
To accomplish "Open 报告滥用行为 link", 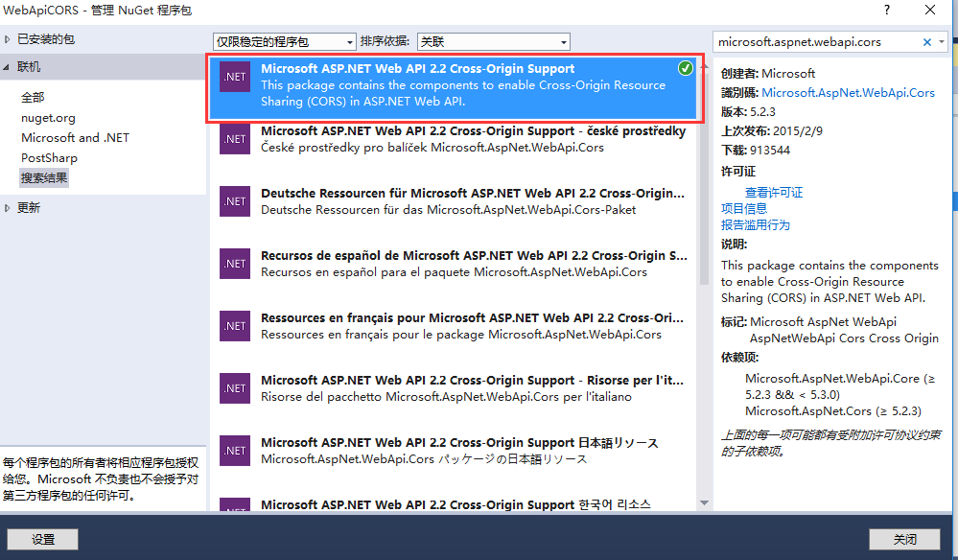I will [x=755, y=224].
